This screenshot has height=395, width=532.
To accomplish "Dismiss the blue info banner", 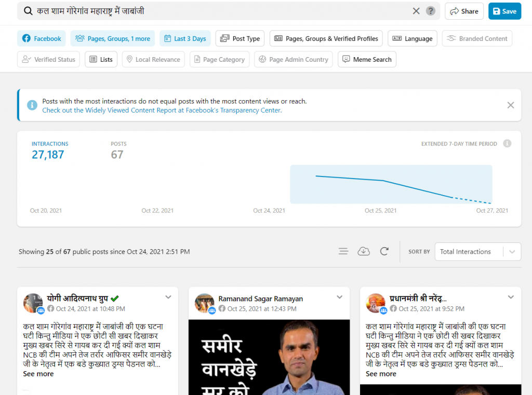I will 510,105.
